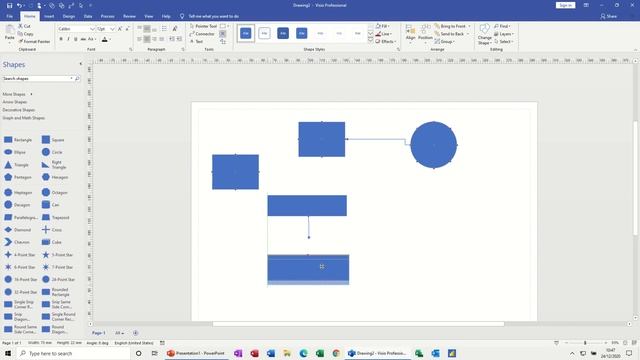The image size is (640, 360).
Task: Switch to the View tab
Action: point(149,16)
